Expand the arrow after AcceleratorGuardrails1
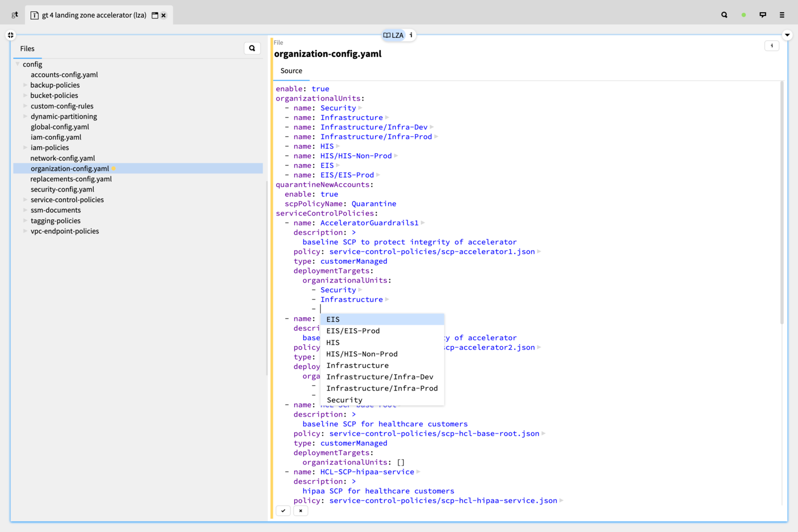798x532 pixels. point(423,223)
